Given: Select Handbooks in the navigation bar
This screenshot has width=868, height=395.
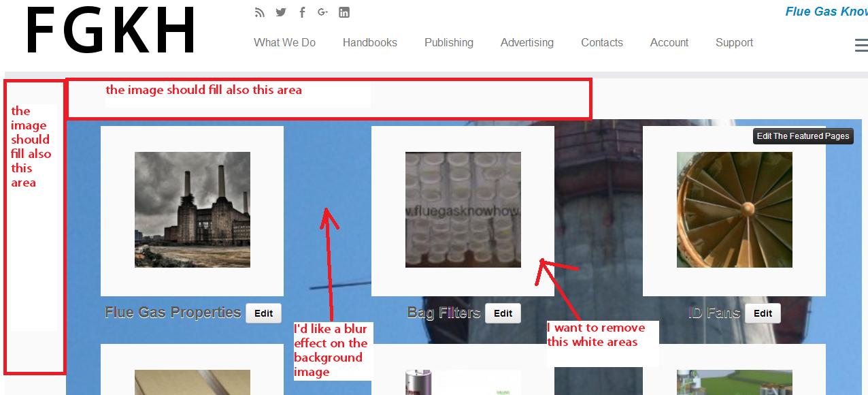Looking at the screenshot, I should tap(369, 42).
